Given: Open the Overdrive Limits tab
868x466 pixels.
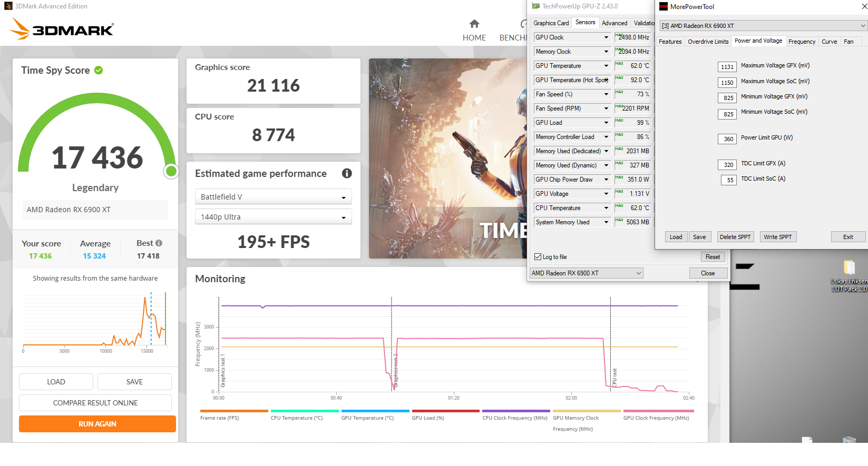Looking at the screenshot, I should (708, 42).
